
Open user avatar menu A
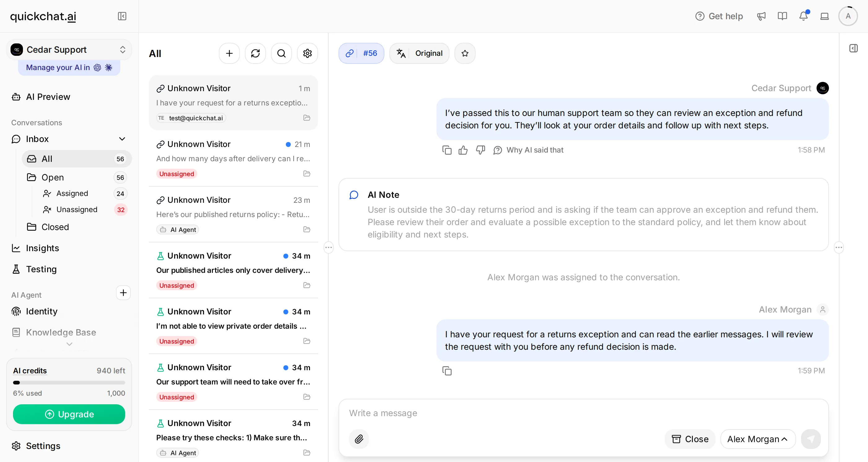pos(848,16)
